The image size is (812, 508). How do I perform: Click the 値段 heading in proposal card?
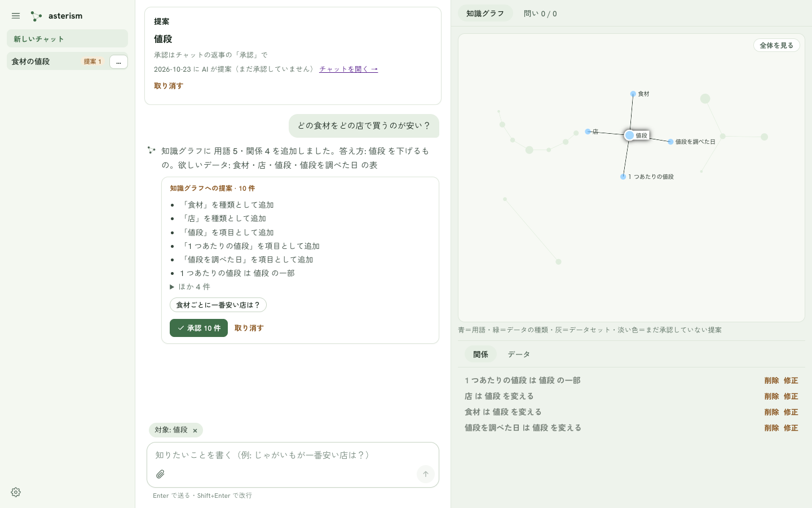click(163, 39)
